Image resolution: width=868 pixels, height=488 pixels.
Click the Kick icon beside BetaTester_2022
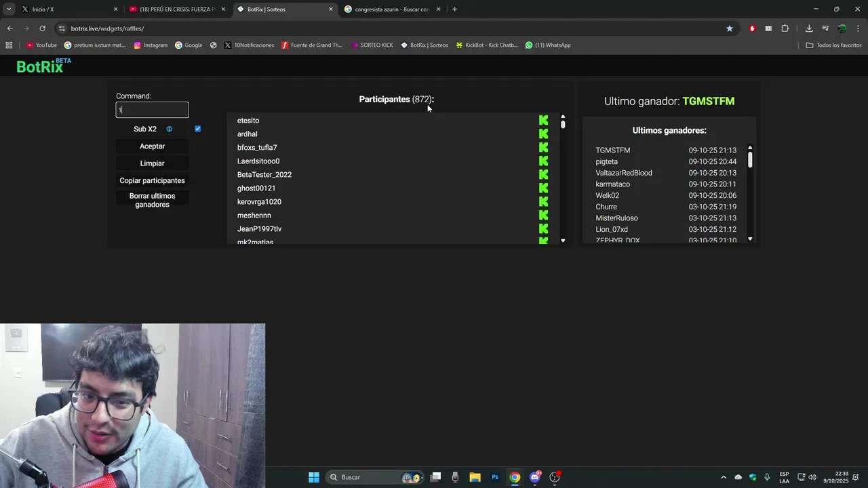coord(543,174)
